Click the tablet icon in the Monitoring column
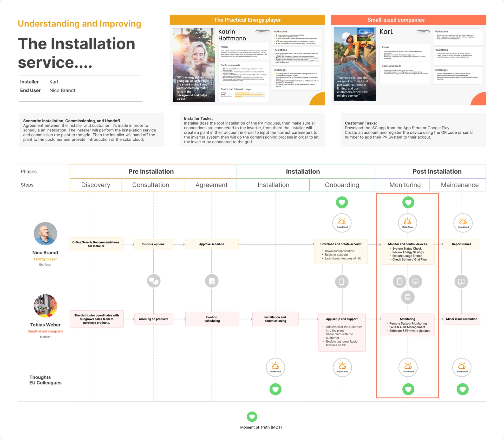The height and width of the screenshot is (439, 504). point(408,297)
